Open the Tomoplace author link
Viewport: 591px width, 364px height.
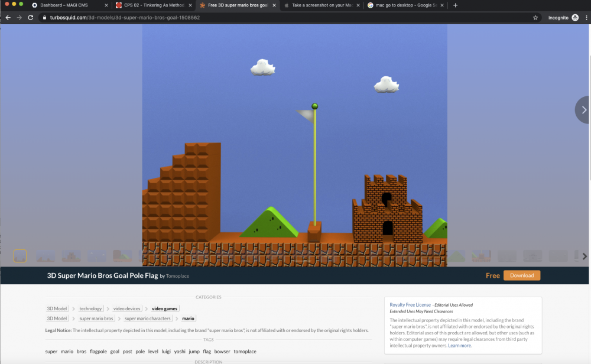coord(177,276)
